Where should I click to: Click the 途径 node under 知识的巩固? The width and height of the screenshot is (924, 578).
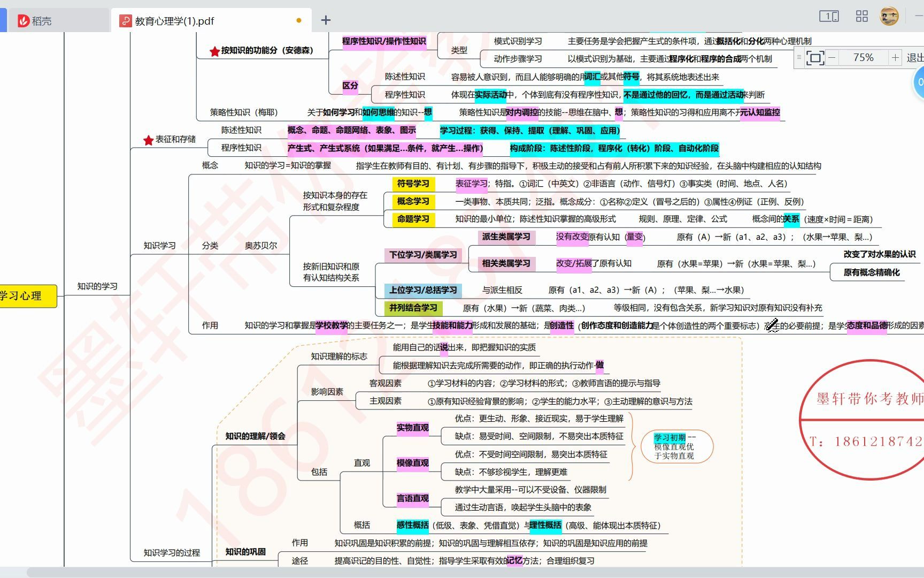point(300,561)
